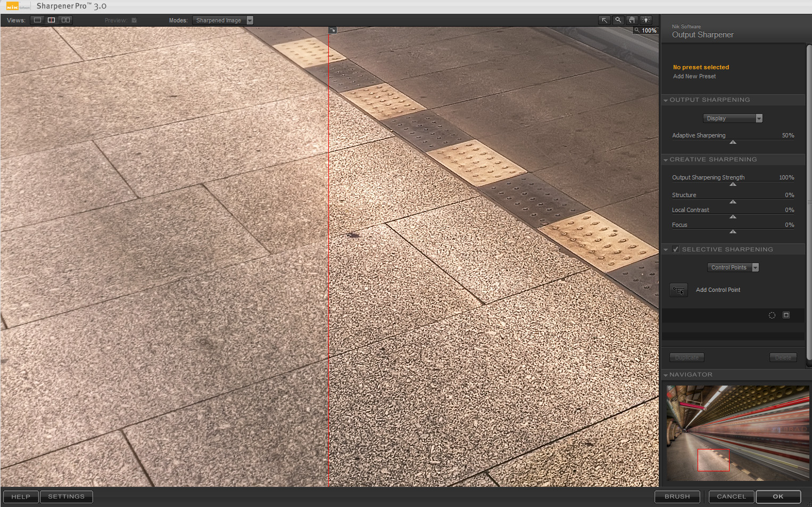812x507 pixels.
Task: Activate the zoom magnifier tool
Action: point(618,20)
